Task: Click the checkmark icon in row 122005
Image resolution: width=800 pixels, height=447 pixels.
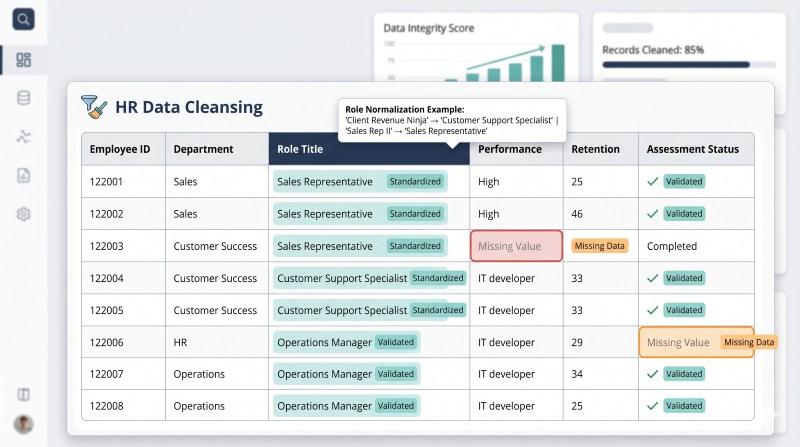Action: point(653,310)
